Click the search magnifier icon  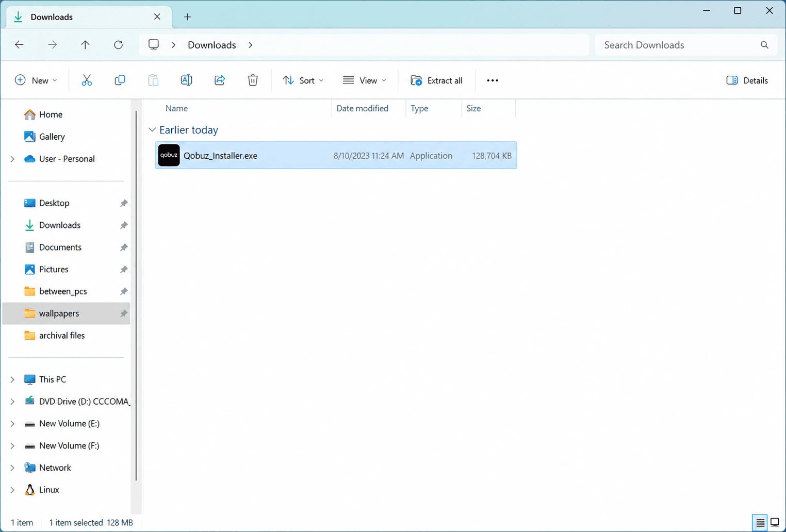coord(764,45)
